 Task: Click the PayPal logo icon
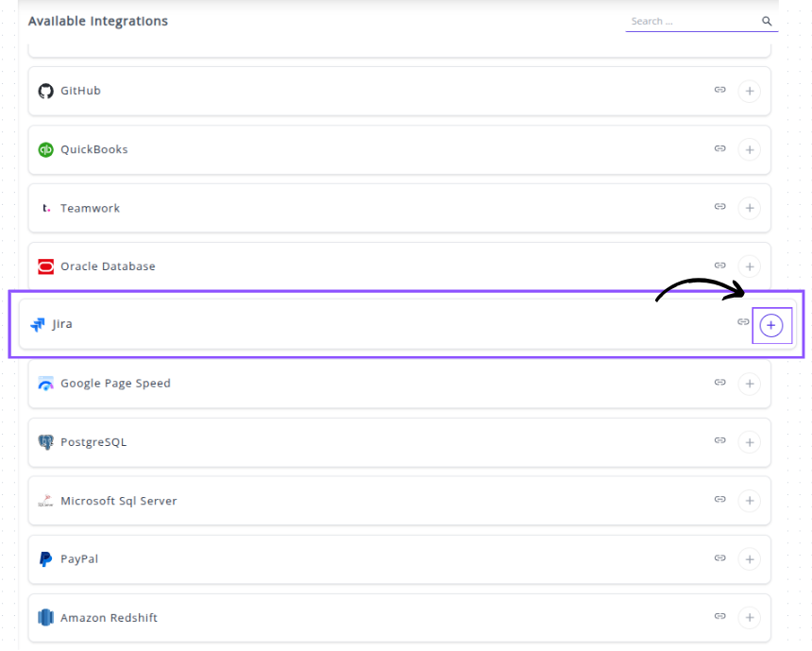(x=45, y=559)
